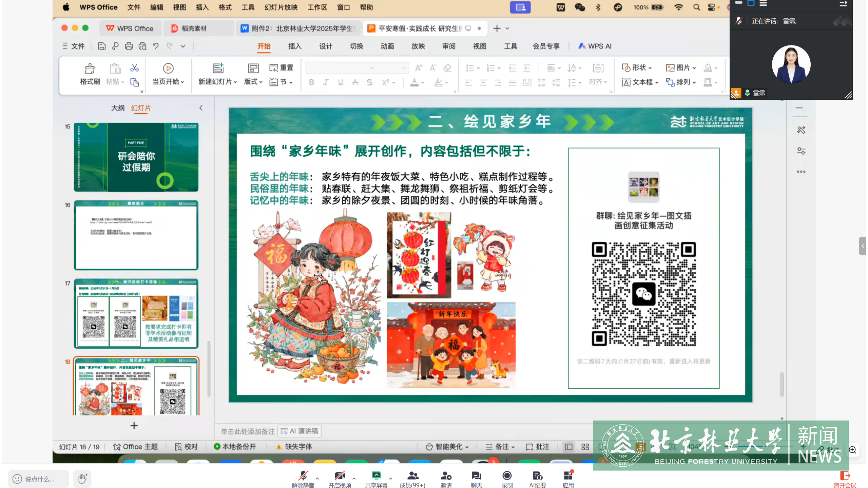
Task: Toggle center text alignment
Action: pyautogui.click(x=483, y=82)
